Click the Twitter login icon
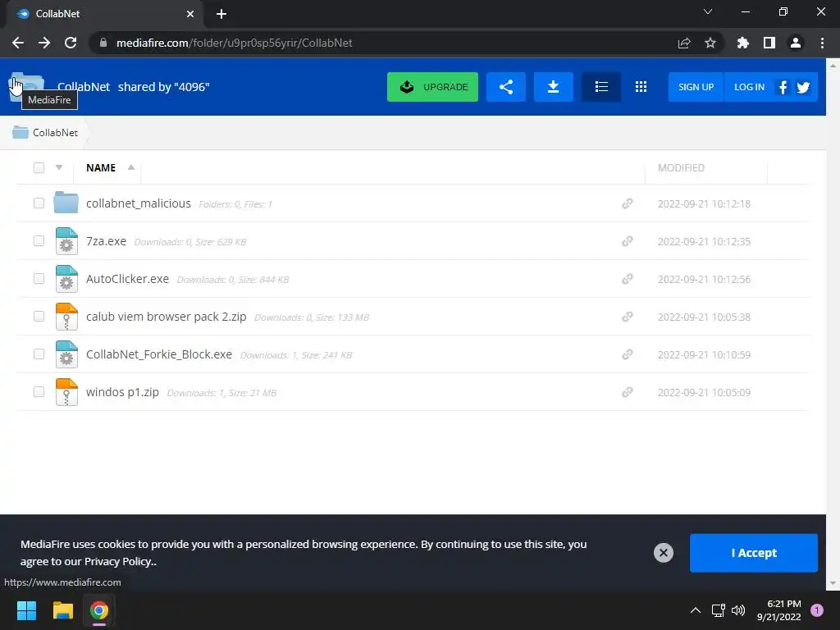The image size is (840, 630). tap(803, 87)
